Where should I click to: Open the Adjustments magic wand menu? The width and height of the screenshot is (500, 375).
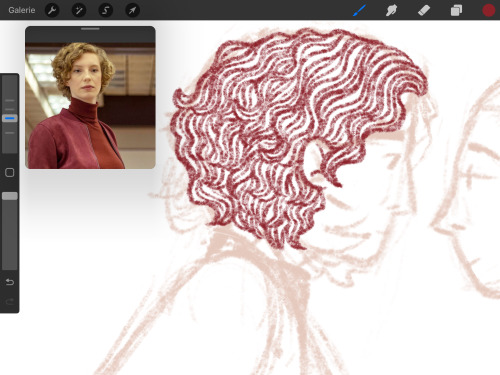(x=79, y=10)
